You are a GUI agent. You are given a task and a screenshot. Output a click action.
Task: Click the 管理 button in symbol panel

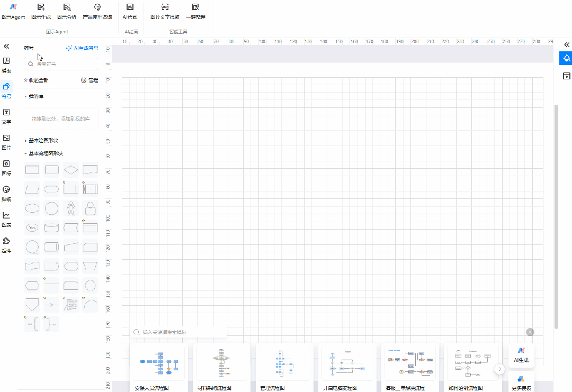(x=90, y=80)
